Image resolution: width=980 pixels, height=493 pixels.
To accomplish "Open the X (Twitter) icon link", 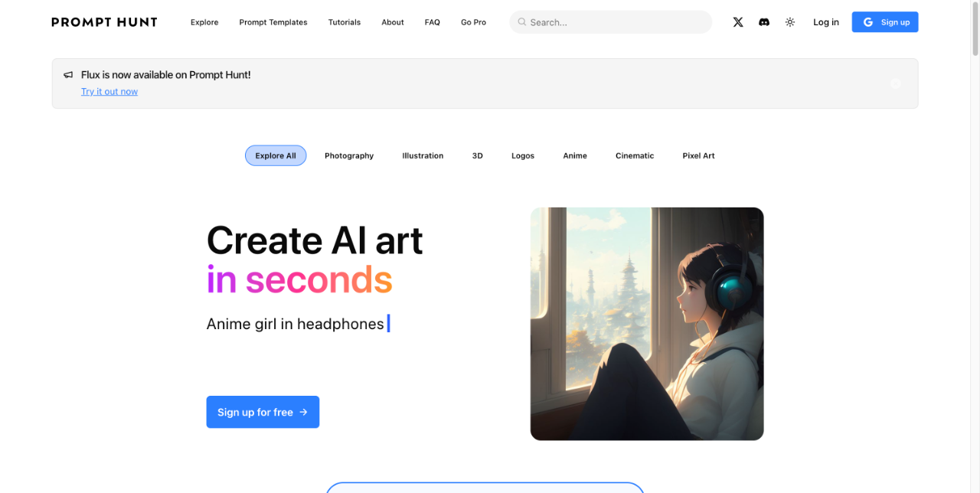I will click(738, 22).
